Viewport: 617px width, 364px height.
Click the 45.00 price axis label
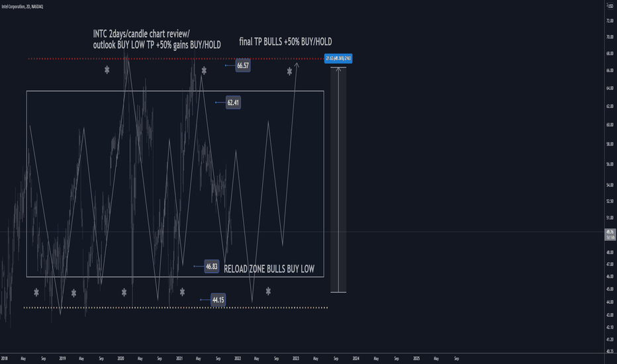tap(610, 289)
